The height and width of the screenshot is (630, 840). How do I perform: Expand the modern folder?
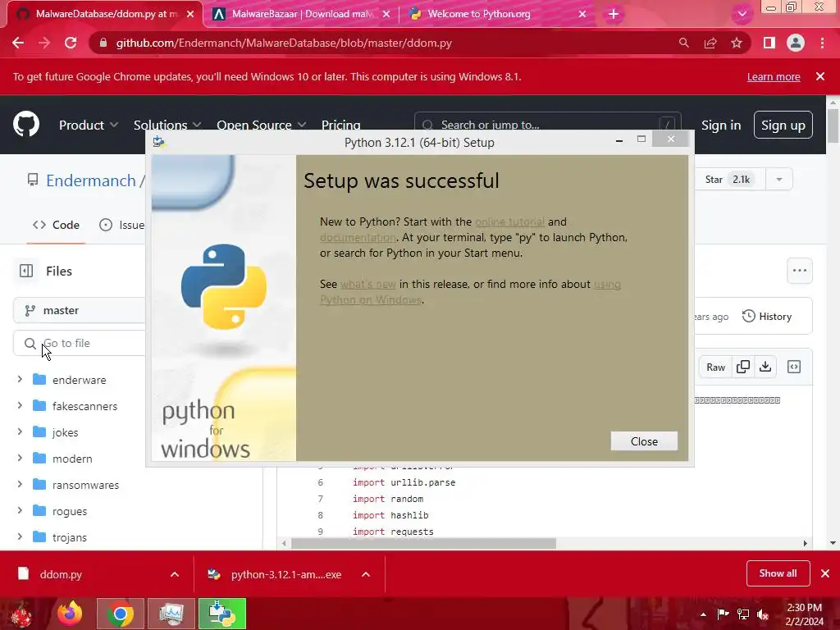[x=20, y=458]
